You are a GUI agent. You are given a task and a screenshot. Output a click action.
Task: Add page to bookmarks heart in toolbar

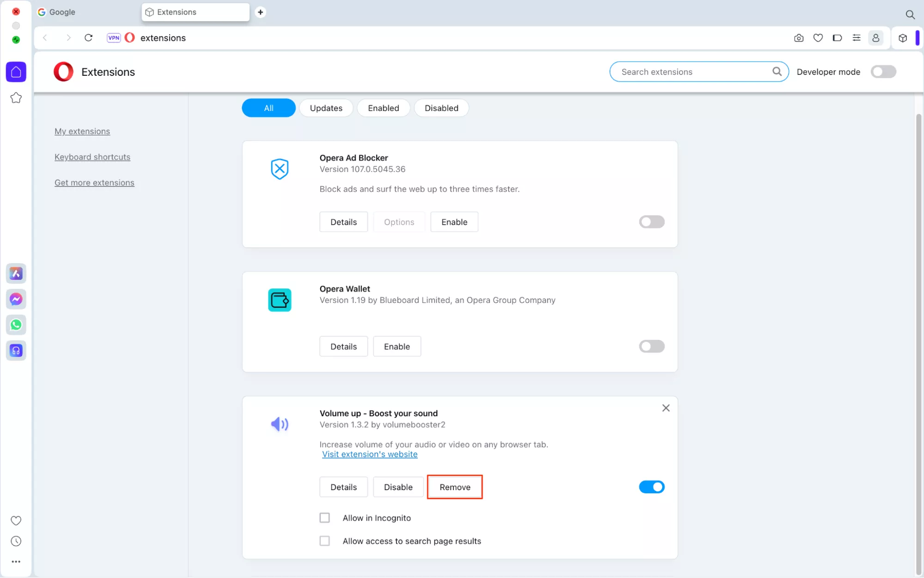pyautogui.click(x=818, y=38)
